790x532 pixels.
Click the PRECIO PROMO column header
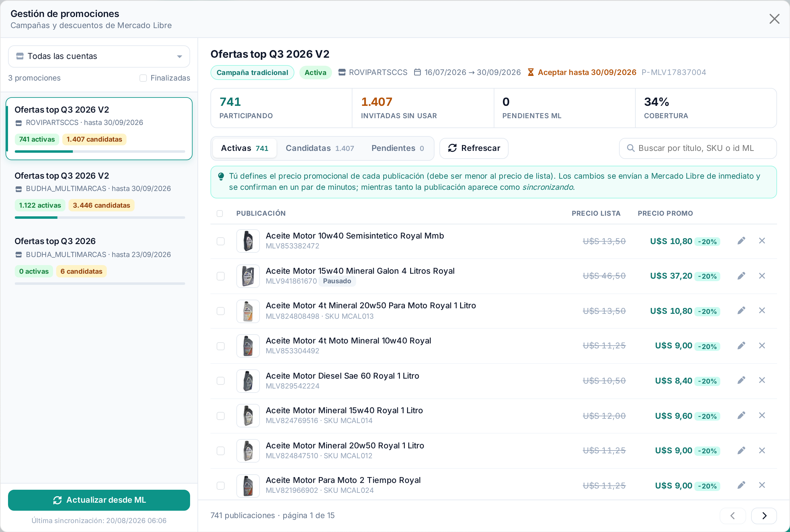tap(665, 214)
